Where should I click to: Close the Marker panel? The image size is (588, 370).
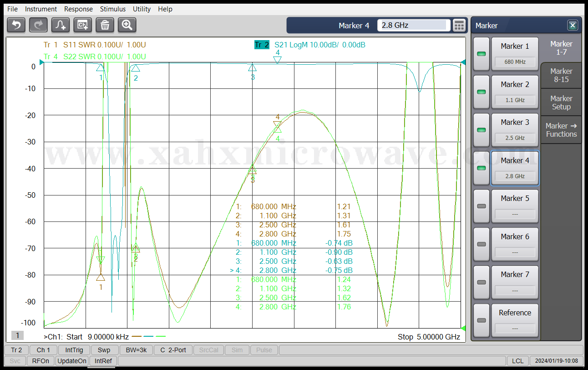(x=573, y=26)
